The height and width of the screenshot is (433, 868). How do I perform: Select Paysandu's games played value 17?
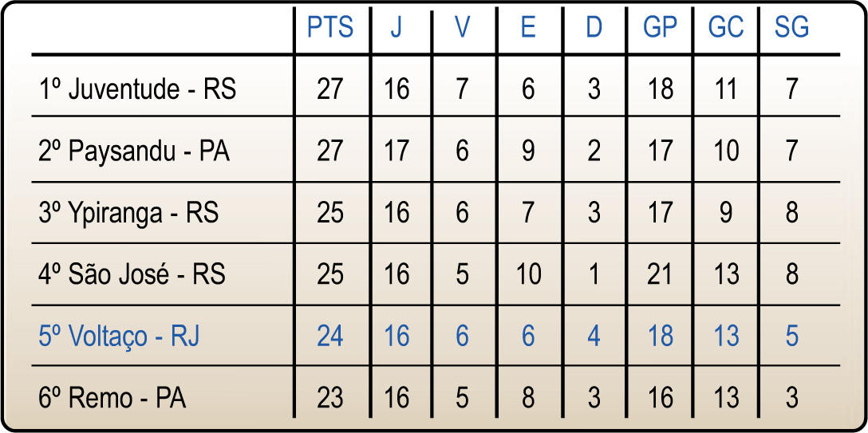pyautogui.click(x=397, y=151)
